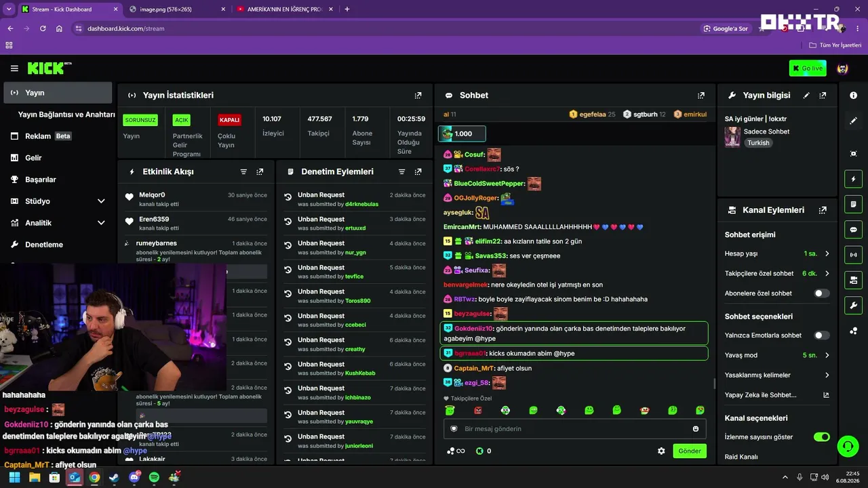Screen dimensions: 868x488
Task: Click username Captain_MrT in chat
Action: [x=474, y=369]
